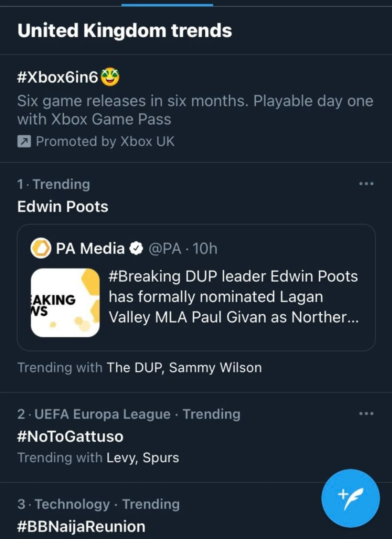Viewport: 392px width, 539px height.
Task: Open more options for #NoToGattuso trend
Action: pos(366,414)
